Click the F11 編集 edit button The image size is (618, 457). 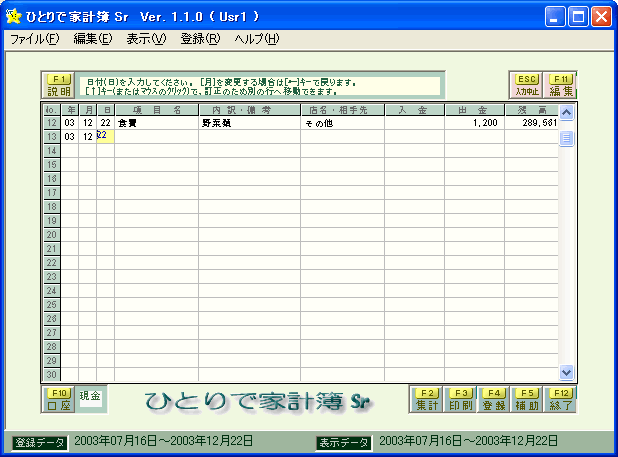[x=561, y=85]
